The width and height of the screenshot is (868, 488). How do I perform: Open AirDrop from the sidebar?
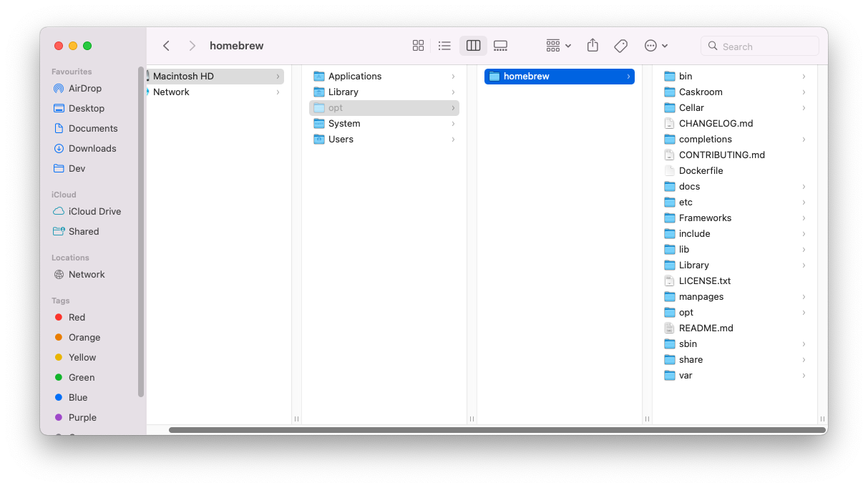tap(86, 88)
